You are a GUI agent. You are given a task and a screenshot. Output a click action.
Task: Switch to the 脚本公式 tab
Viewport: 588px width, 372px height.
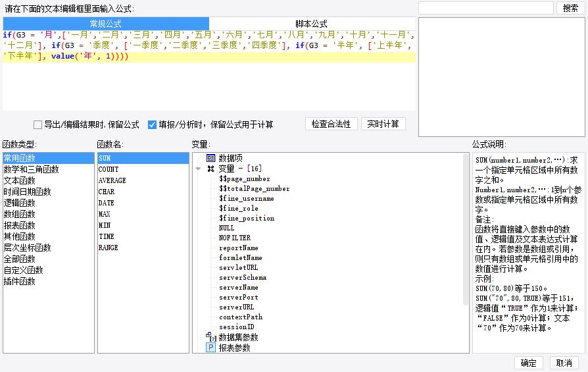coord(312,24)
